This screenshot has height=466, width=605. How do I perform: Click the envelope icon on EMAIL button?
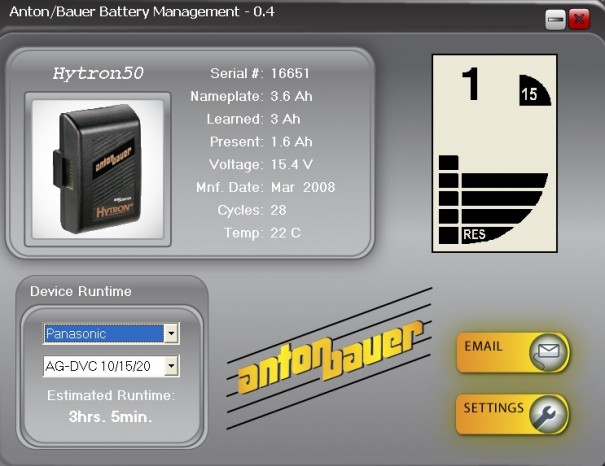548,353
